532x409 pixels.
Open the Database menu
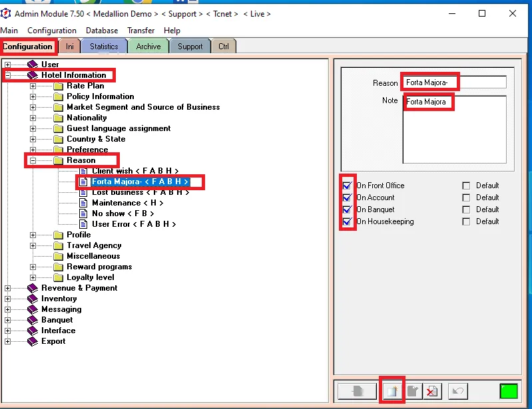102,31
